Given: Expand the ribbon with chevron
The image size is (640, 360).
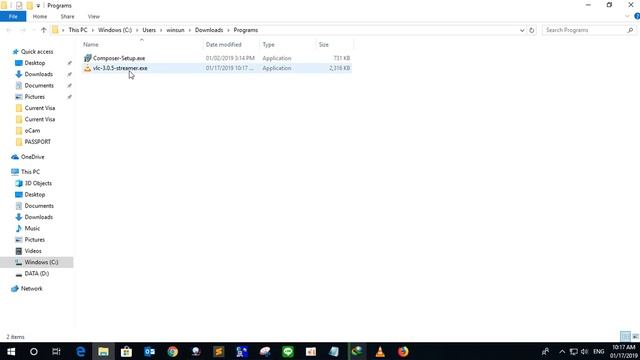Looking at the screenshot, I should coord(627,16).
